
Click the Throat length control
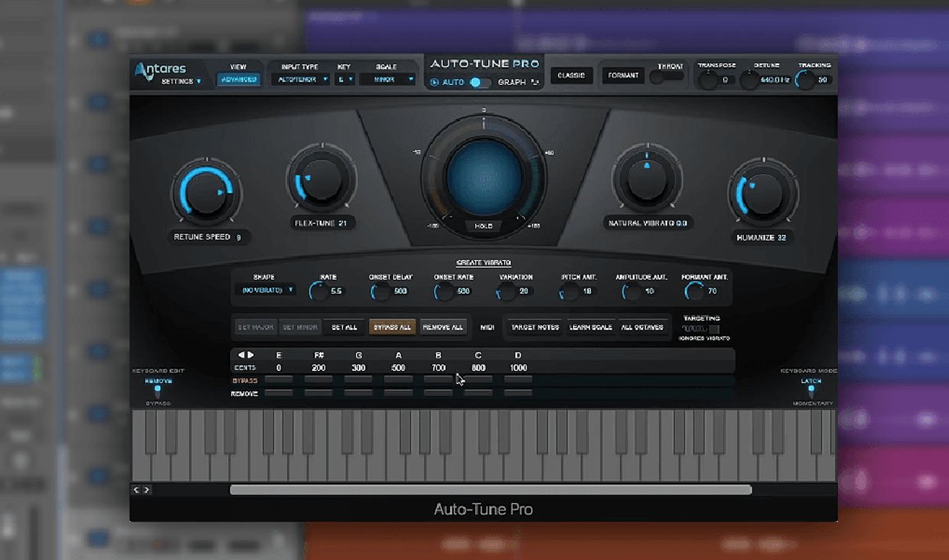click(667, 76)
